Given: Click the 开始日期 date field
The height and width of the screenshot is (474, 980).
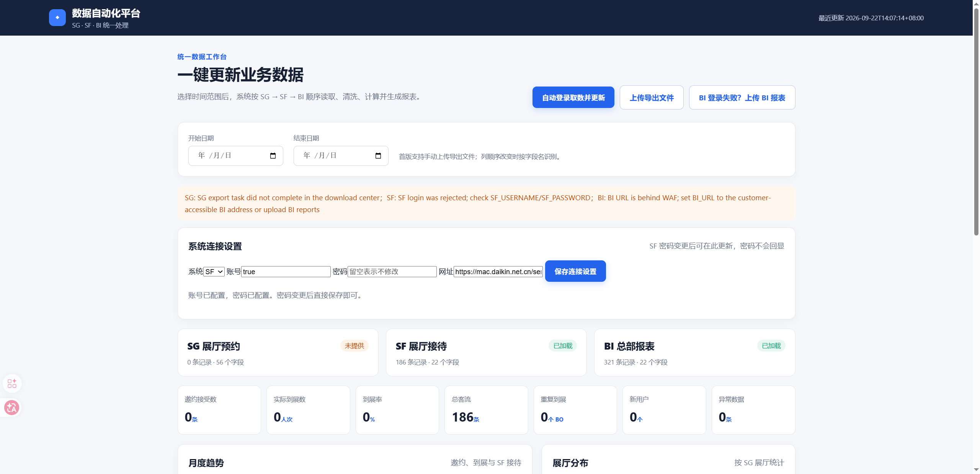Looking at the screenshot, I should [236, 156].
